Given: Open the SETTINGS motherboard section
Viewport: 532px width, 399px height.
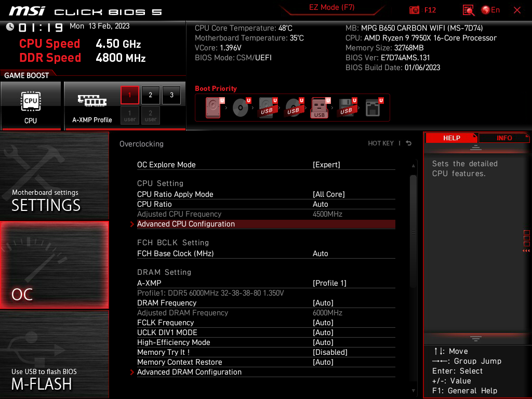Looking at the screenshot, I should [54, 176].
